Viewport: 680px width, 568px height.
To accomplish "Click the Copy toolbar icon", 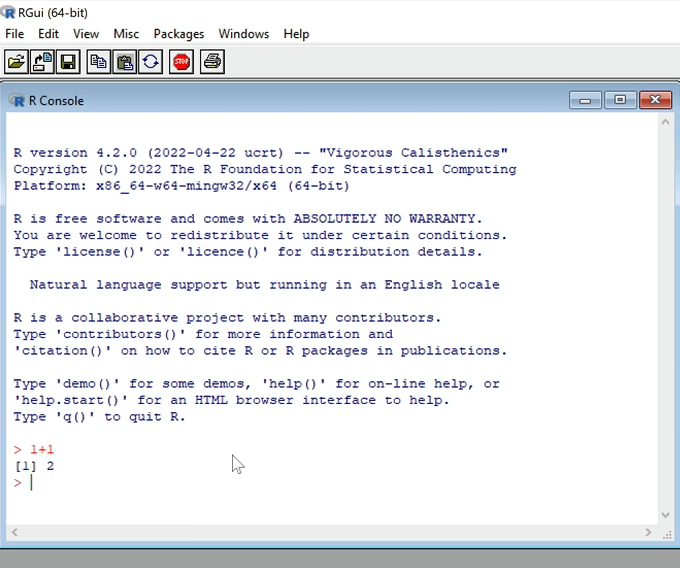I will (x=98, y=62).
